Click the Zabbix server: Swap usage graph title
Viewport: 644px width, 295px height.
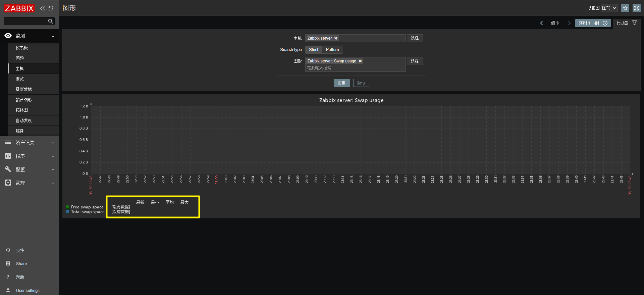351,100
